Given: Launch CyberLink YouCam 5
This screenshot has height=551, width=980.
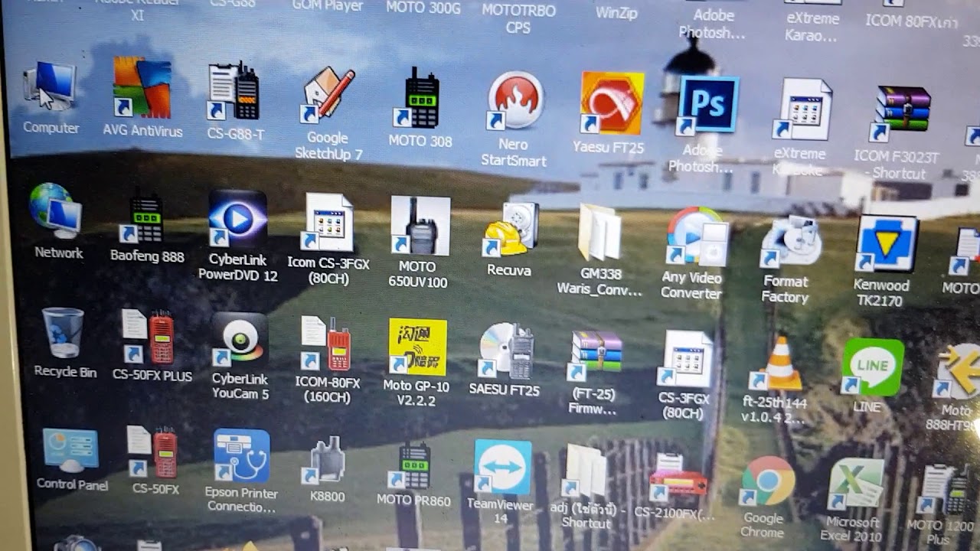Looking at the screenshot, I should point(240,339).
